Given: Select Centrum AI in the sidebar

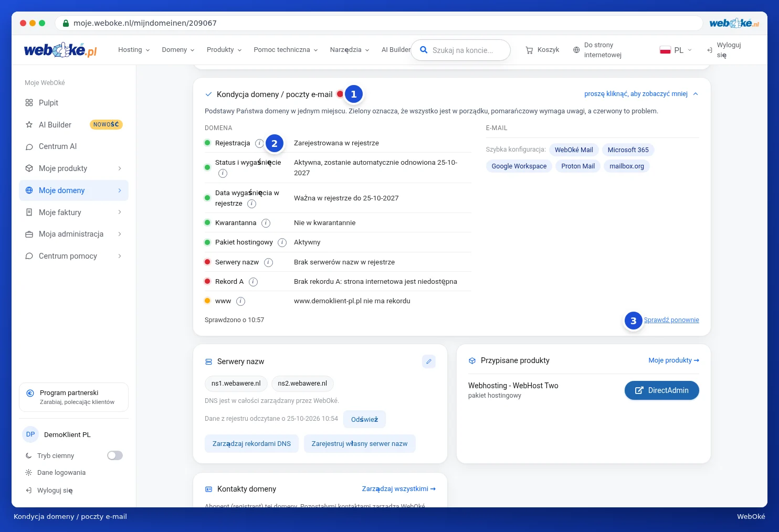Looking at the screenshot, I should (x=73, y=146).
